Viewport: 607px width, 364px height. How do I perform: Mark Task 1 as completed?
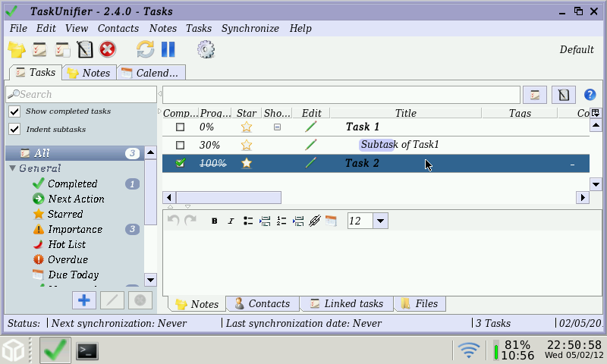coord(180,127)
